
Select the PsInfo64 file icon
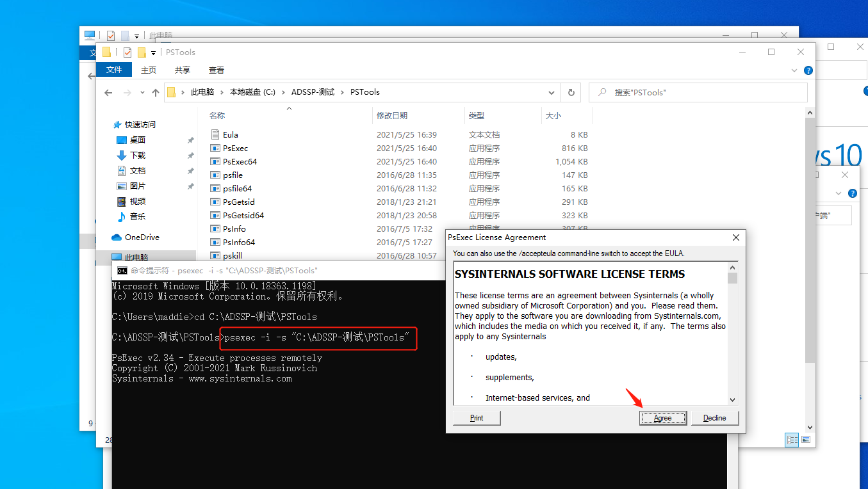pos(215,242)
